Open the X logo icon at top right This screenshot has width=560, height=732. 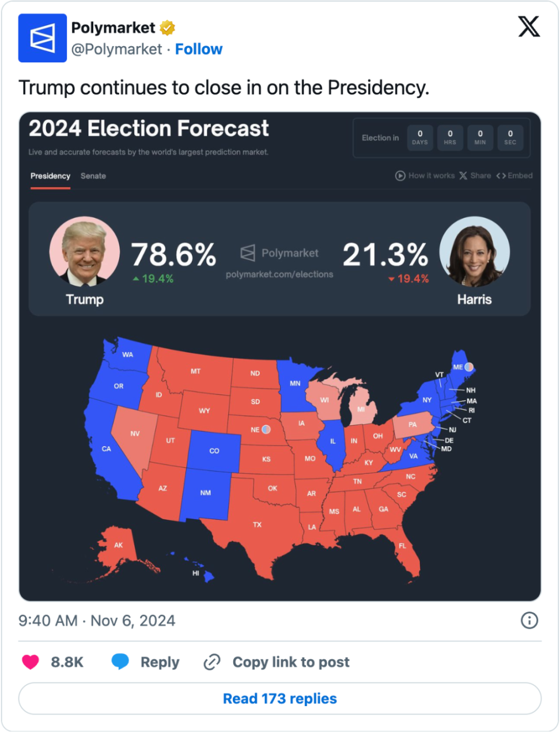tap(529, 27)
